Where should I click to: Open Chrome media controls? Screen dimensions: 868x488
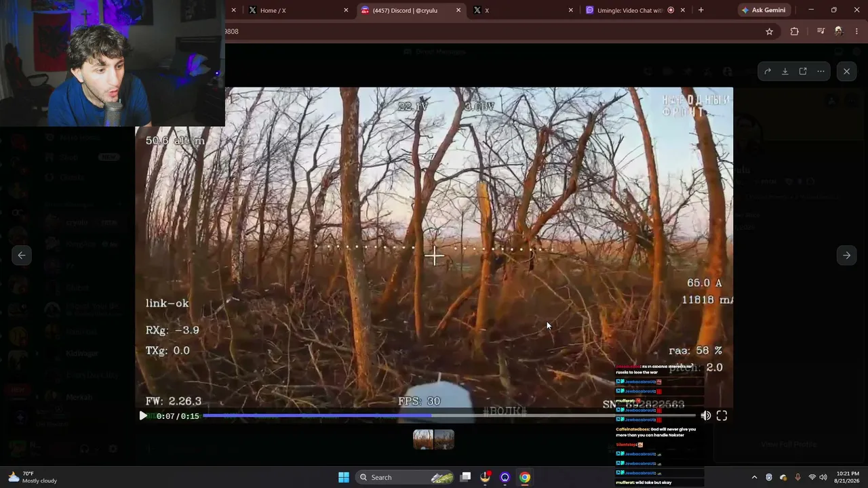click(821, 31)
